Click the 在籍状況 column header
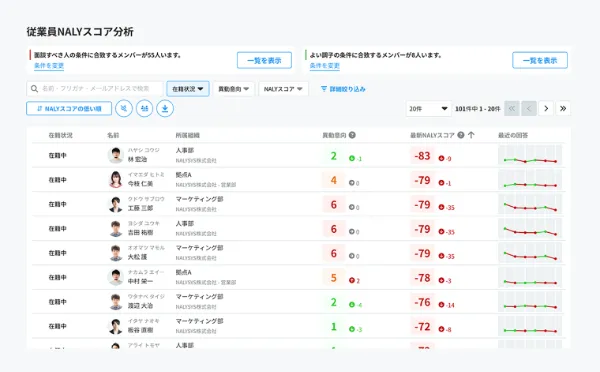600x372 pixels. click(x=60, y=135)
